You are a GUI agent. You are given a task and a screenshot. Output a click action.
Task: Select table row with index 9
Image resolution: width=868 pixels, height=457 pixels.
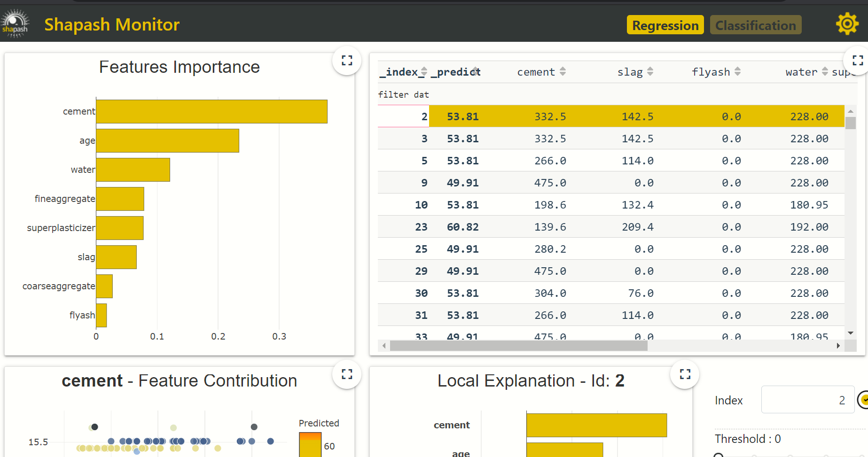pyautogui.click(x=611, y=183)
